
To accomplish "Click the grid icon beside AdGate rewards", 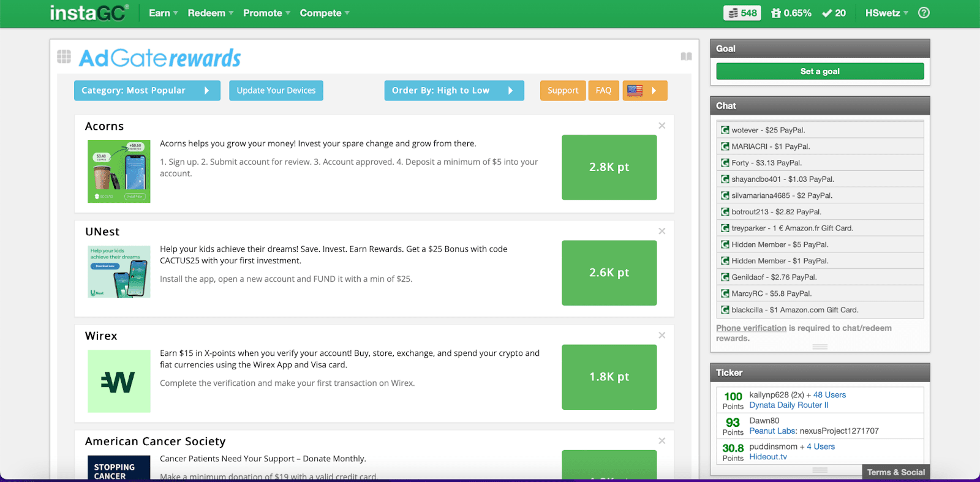I will click(x=64, y=56).
